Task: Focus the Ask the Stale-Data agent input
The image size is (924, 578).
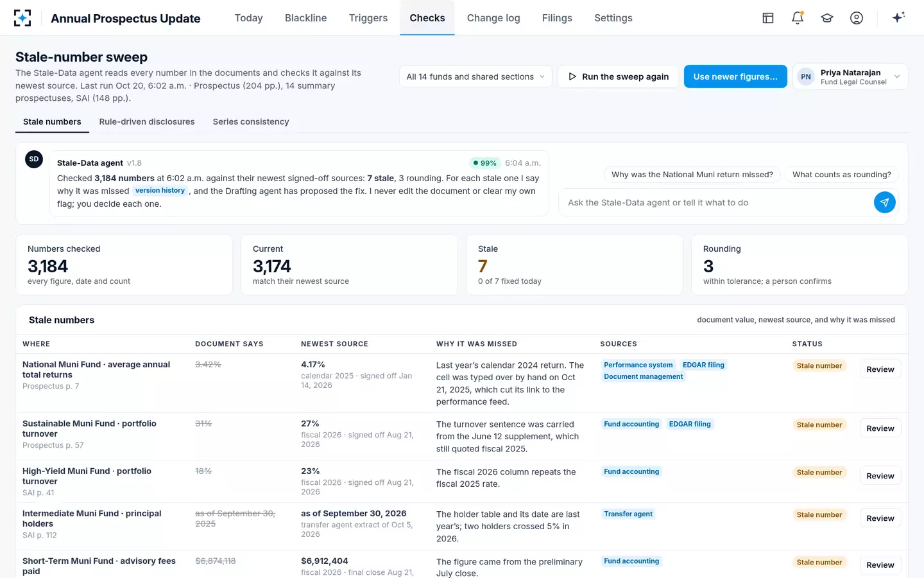Action: pyautogui.click(x=715, y=202)
